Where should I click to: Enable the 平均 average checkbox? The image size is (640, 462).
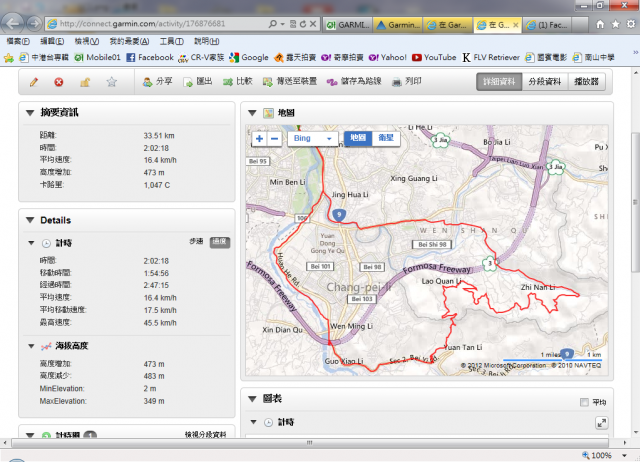(584, 402)
